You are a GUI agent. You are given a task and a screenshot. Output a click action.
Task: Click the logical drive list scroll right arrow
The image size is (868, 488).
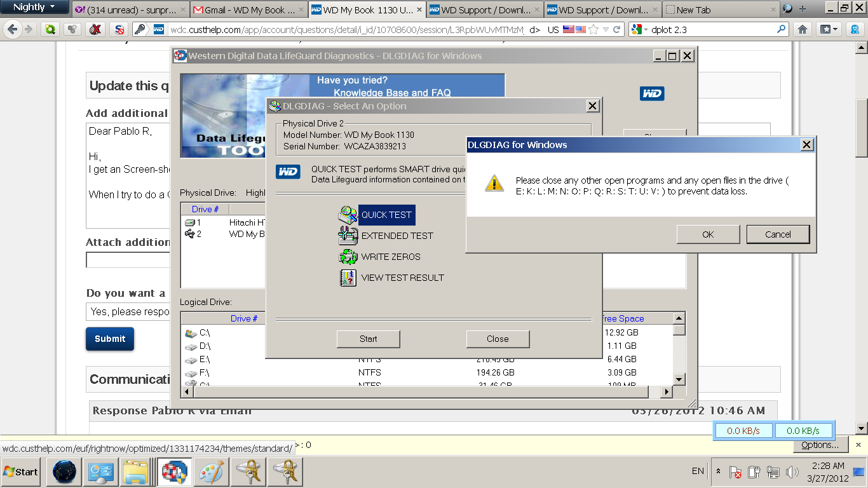coord(667,392)
